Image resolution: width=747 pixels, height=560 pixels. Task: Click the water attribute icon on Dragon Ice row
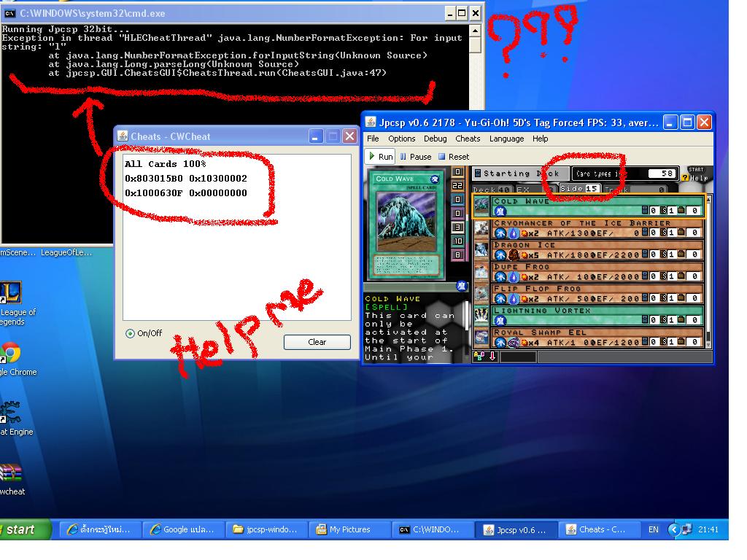pyautogui.click(x=500, y=254)
